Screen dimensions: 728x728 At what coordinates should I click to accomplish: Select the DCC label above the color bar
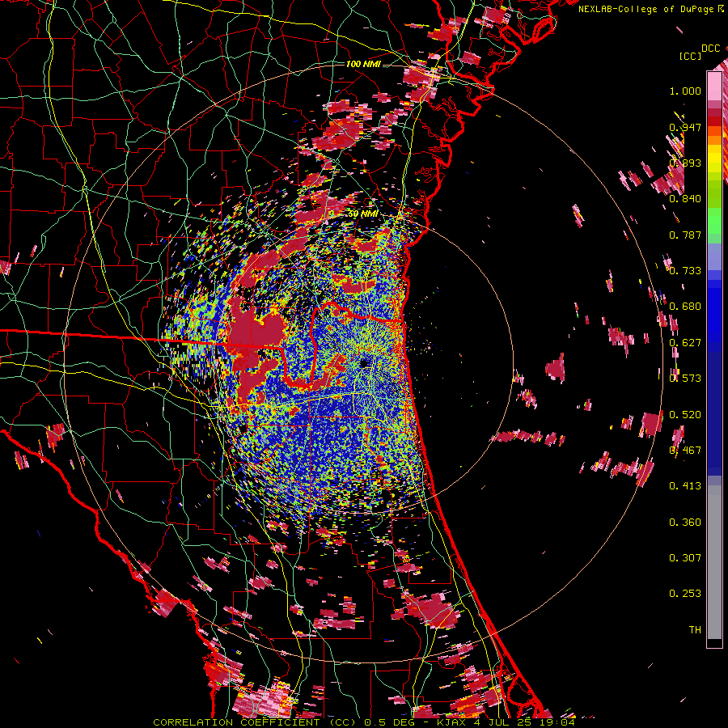(x=710, y=49)
